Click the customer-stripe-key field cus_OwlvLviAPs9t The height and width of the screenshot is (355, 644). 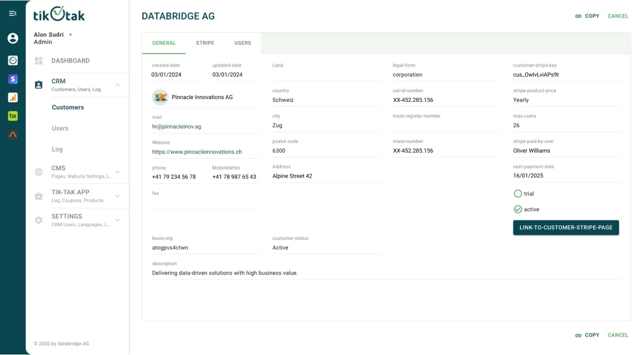pos(566,71)
